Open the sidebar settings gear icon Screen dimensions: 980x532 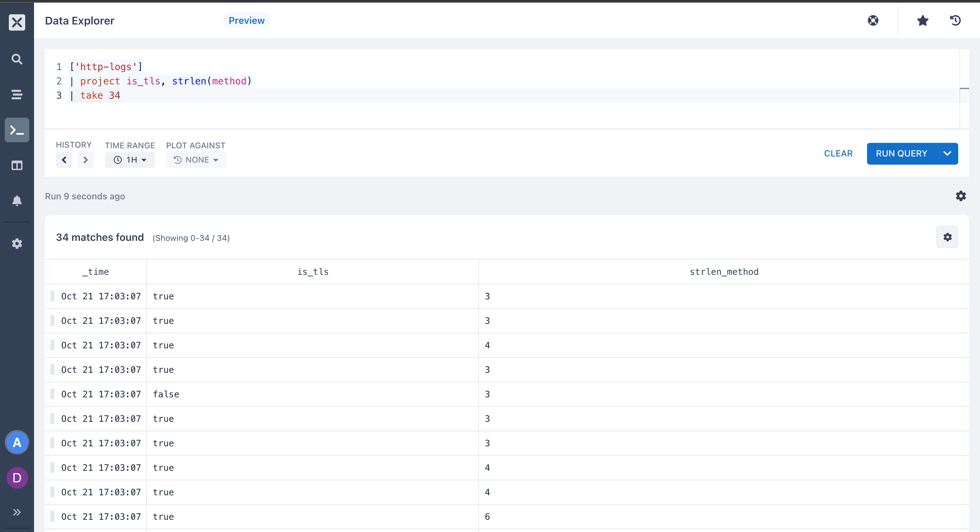17,243
